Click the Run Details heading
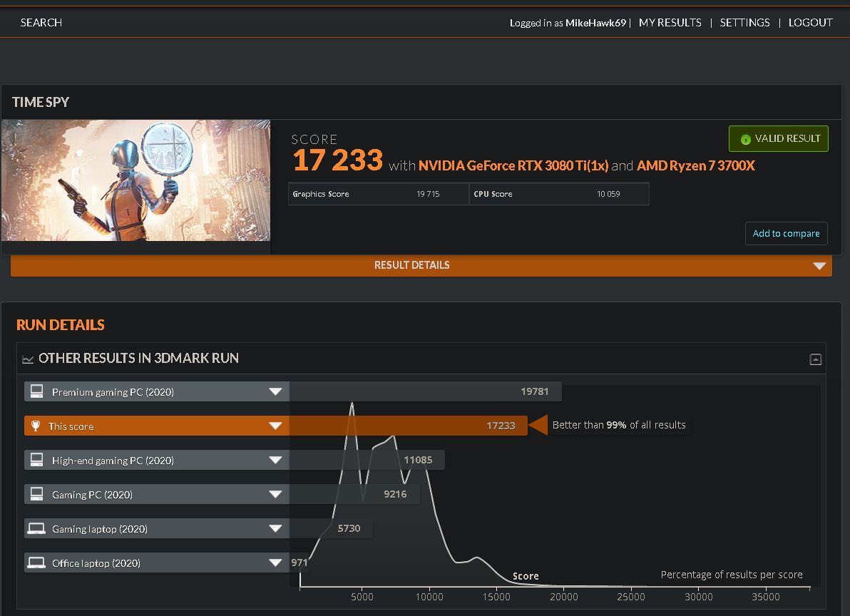Image resolution: width=850 pixels, height=616 pixels. coord(60,324)
